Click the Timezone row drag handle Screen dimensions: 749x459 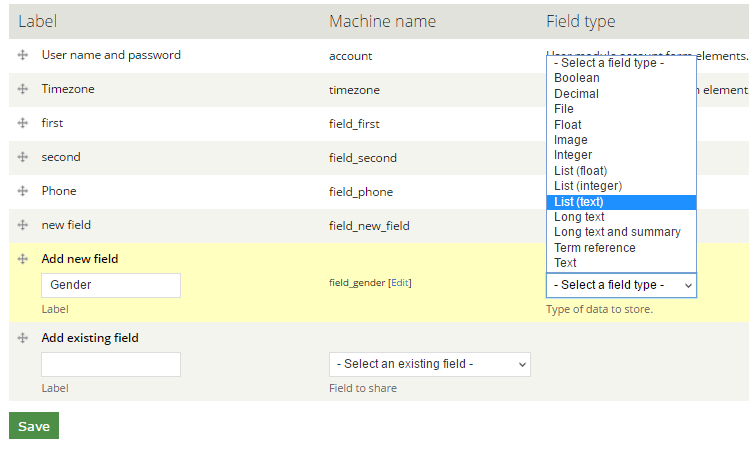[22, 89]
